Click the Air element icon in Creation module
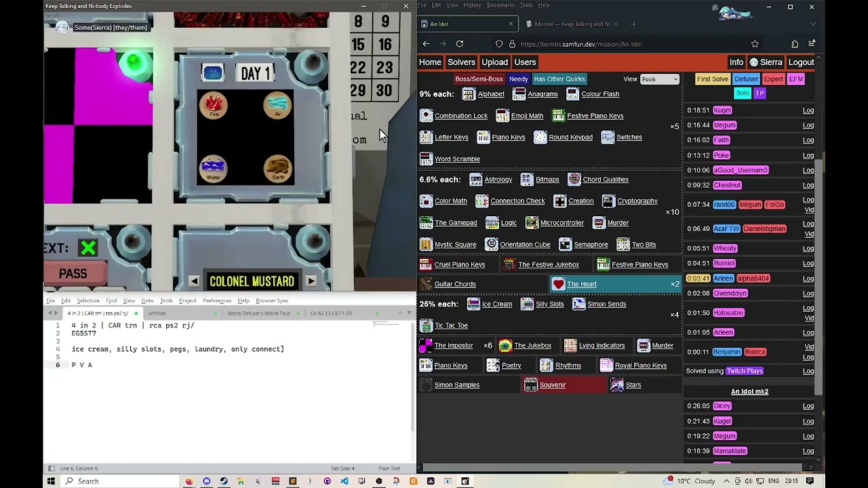868x488 pixels. tap(277, 105)
